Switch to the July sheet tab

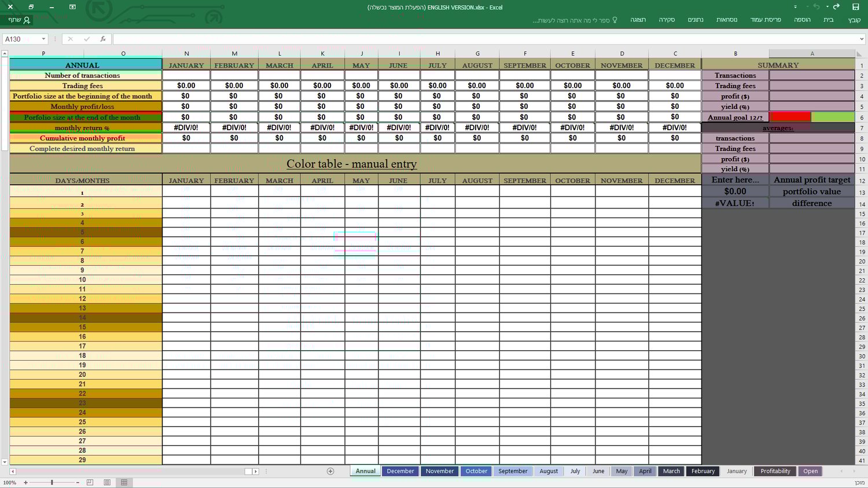pyautogui.click(x=575, y=471)
